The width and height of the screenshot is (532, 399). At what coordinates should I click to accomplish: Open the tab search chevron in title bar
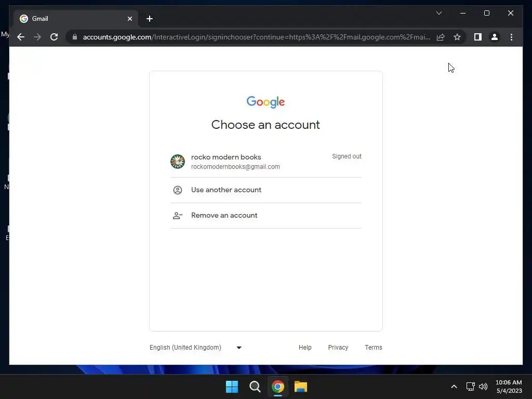point(438,13)
